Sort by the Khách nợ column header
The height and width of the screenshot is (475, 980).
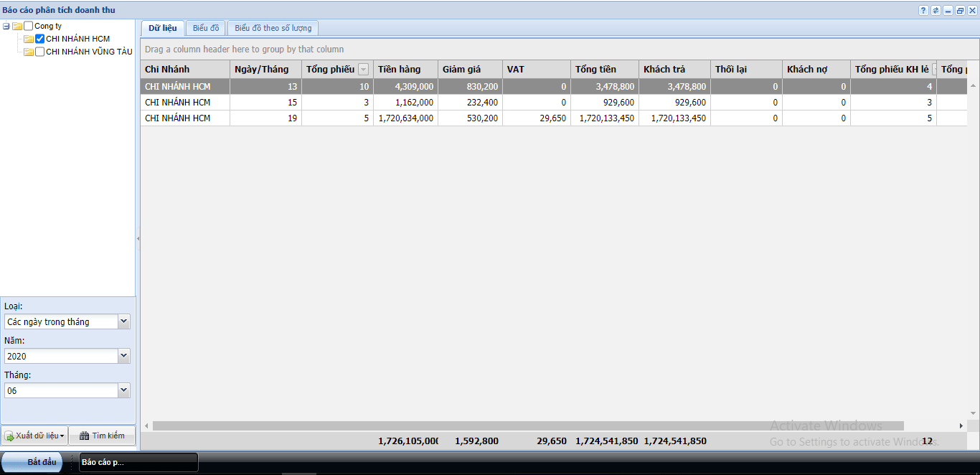pyautogui.click(x=816, y=70)
